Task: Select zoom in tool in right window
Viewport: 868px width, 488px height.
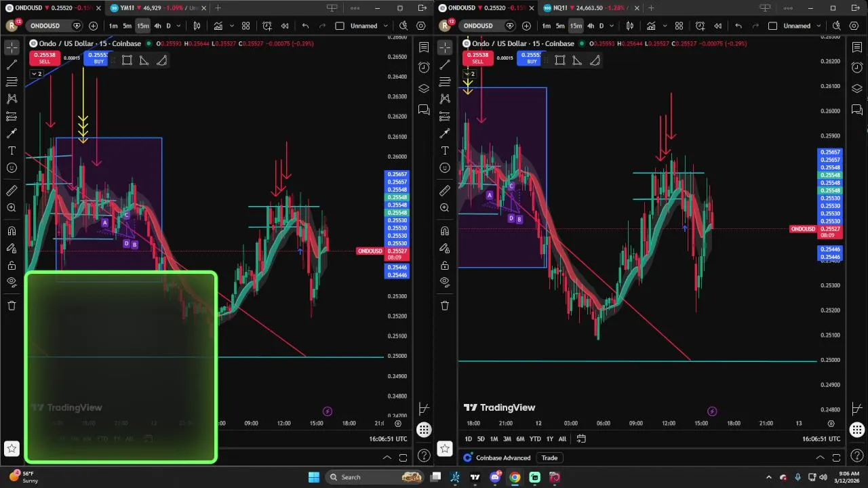Action: [445, 208]
